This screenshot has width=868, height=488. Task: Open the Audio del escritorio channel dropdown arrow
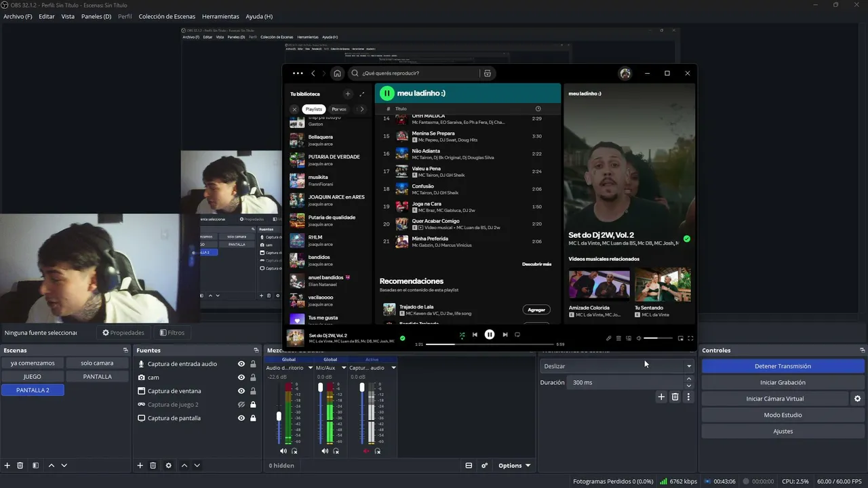coord(311,368)
